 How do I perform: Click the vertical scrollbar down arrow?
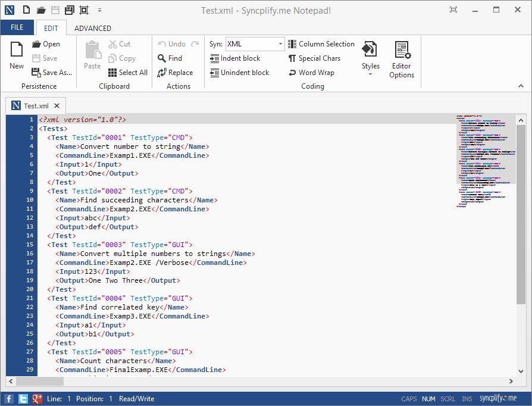(x=521, y=370)
